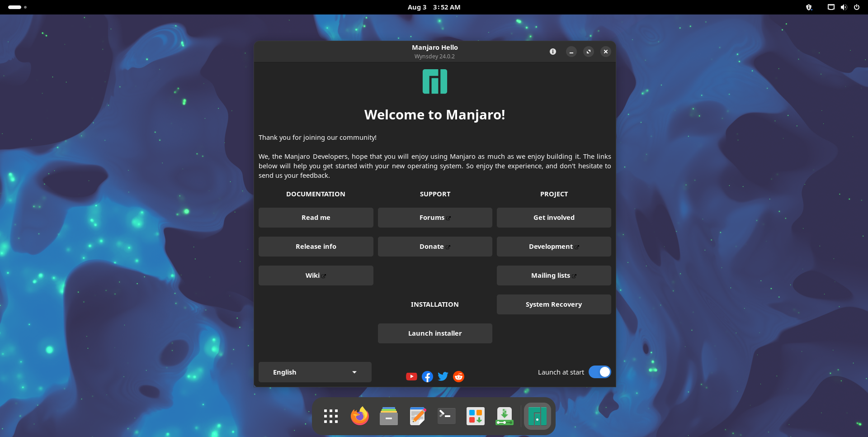Open Mailing lists link

point(554,275)
